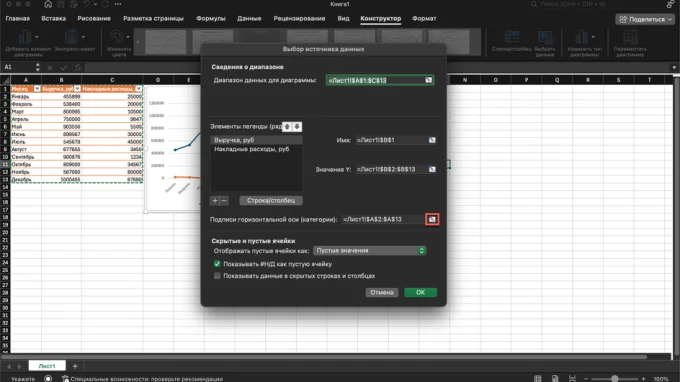
Task: Open the Вставка ribbon tab
Action: pos(54,19)
